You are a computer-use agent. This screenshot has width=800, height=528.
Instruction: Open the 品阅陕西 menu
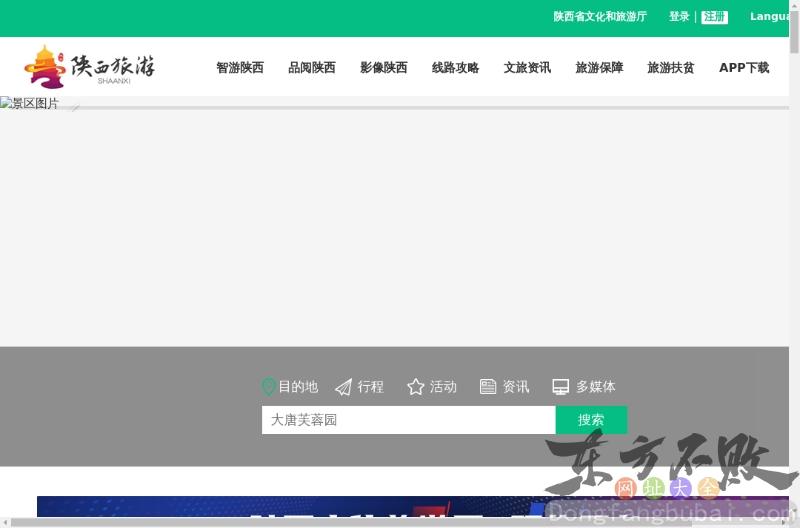click(312, 67)
